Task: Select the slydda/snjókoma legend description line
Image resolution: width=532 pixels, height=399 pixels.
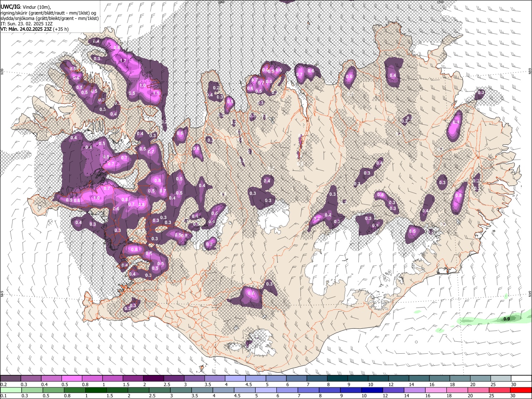Action: 49,18
